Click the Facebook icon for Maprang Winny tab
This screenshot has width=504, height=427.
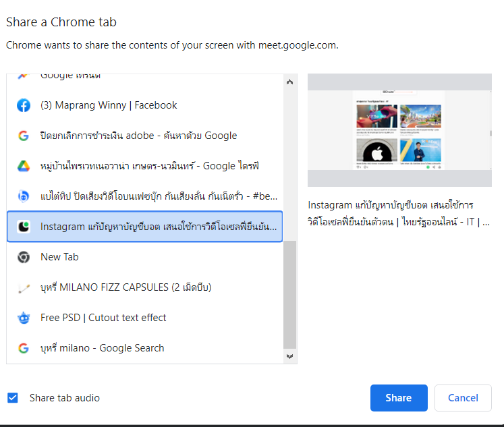[x=24, y=105]
